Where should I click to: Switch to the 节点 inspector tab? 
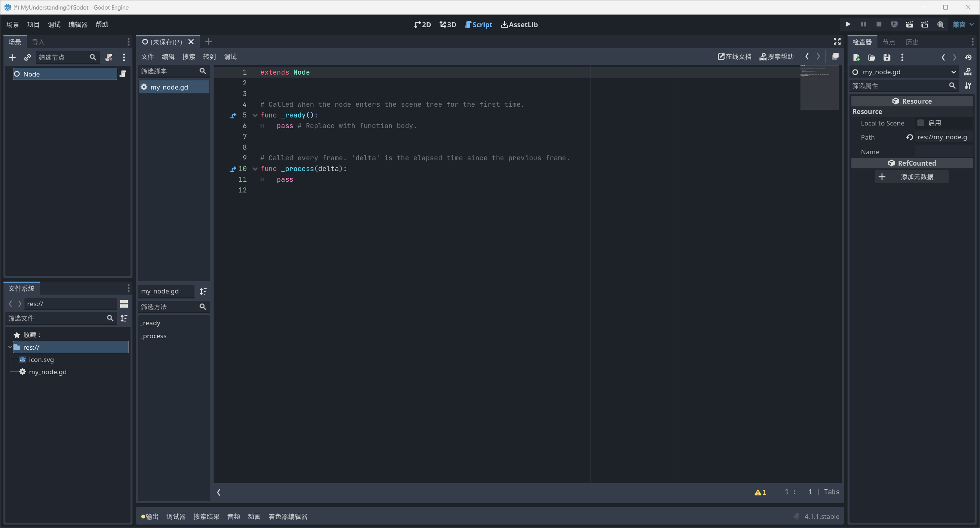tap(889, 42)
